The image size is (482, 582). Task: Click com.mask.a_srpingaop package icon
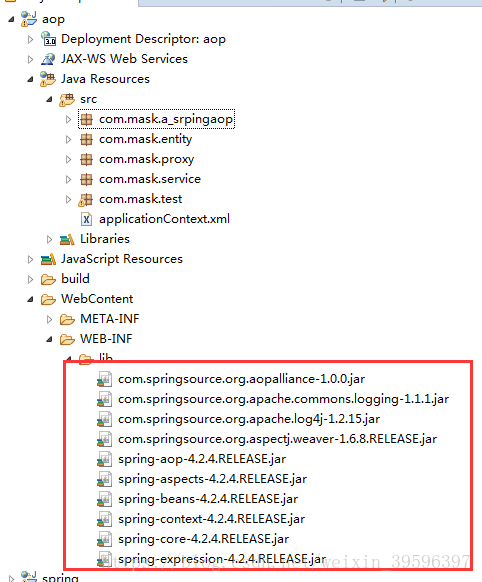click(86, 120)
